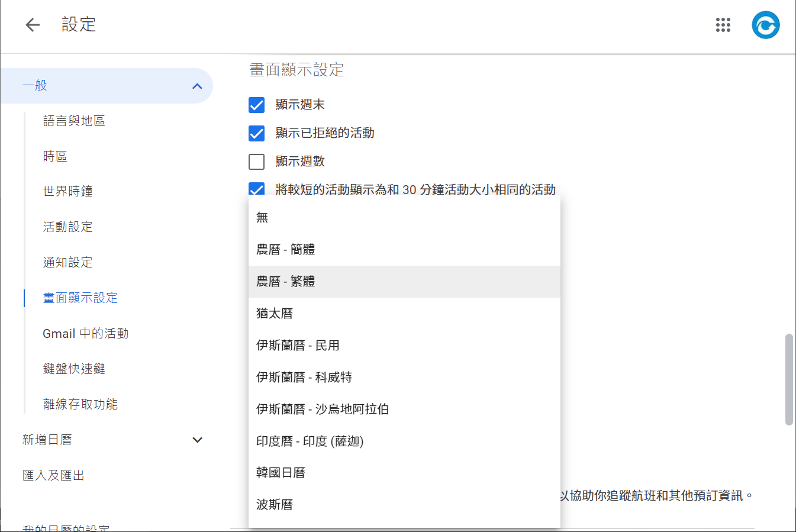
Task: Choose 波斯曆 calendar option
Action: pyautogui.click(x=275, y=504)
